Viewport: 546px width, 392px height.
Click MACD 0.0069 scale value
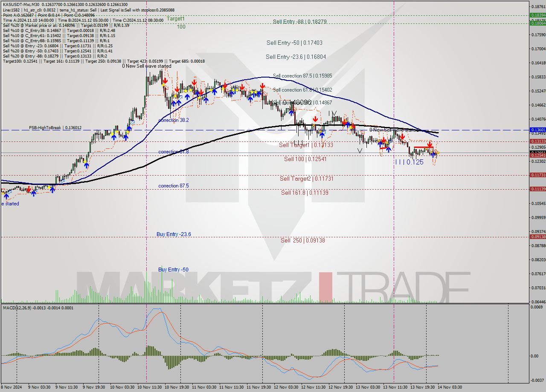[537, 307]
